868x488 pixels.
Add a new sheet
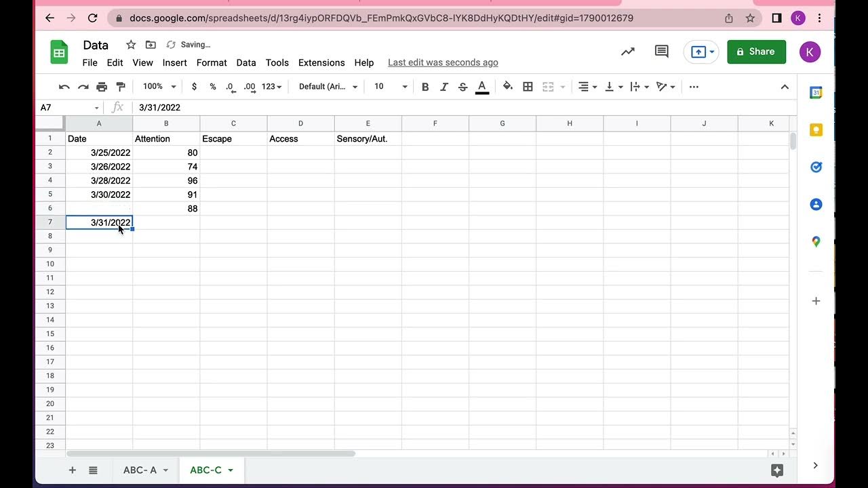click(72, 470)
